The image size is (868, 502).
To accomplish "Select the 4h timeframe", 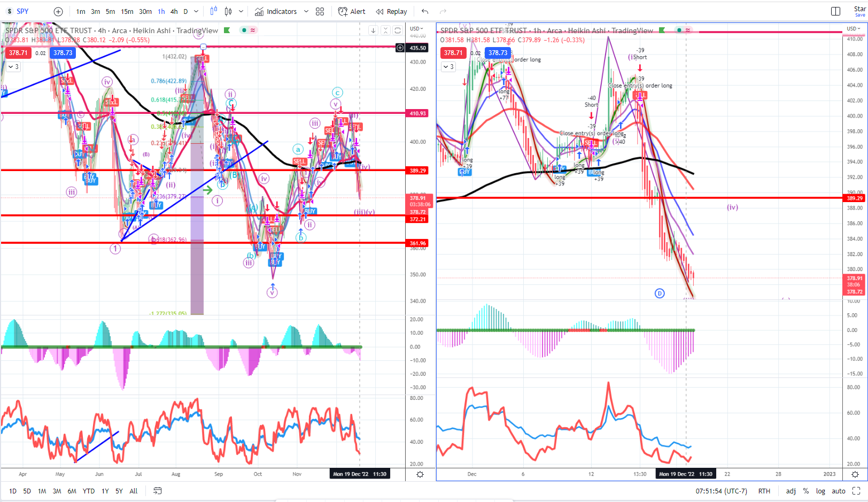I will pos(174,11).
